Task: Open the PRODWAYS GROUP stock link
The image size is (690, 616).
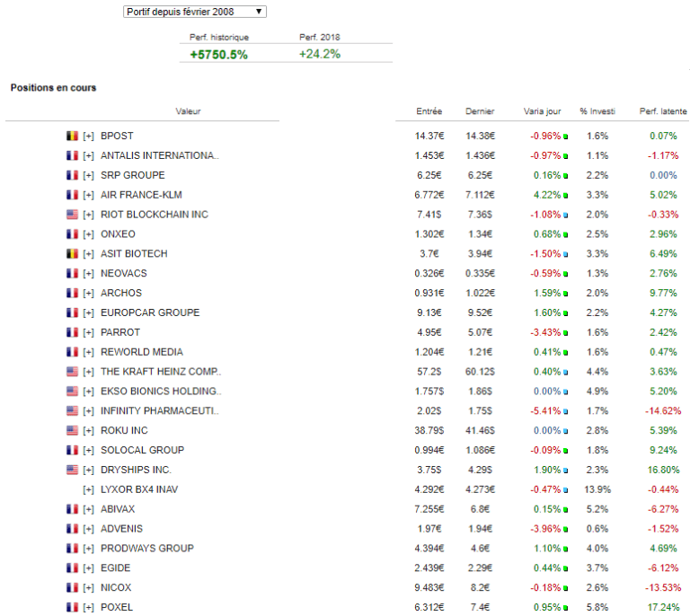Action: [x=146, y=549]
